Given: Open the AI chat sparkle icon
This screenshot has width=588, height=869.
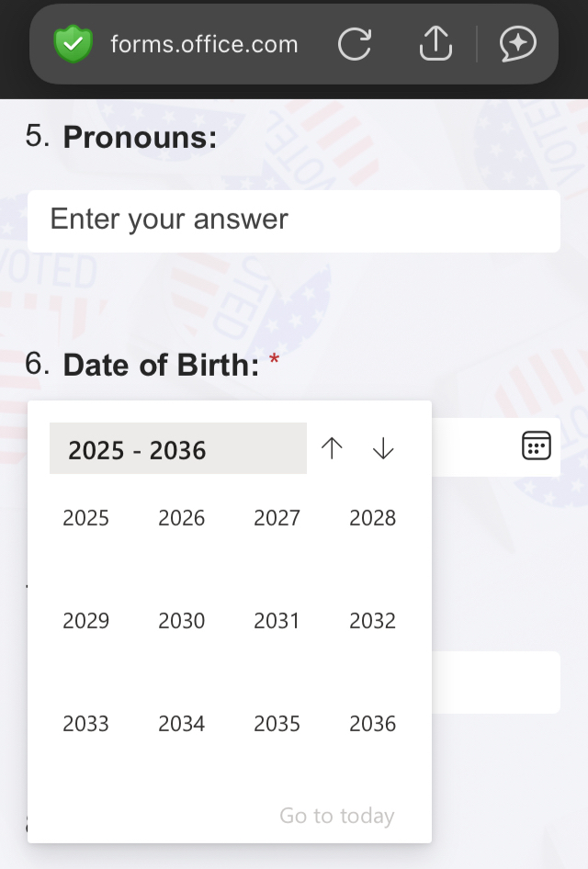Looking at the screenshot, I should 517,44.
